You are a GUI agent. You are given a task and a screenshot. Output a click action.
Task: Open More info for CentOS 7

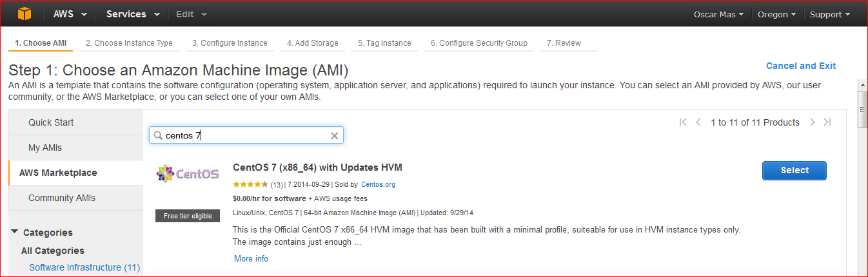[x=251, y=258]
